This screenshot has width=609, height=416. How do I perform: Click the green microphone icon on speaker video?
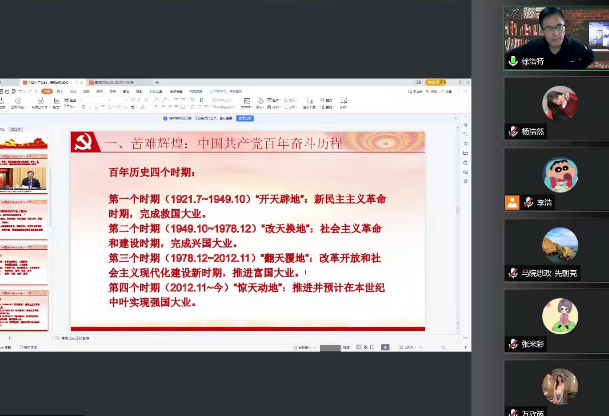[x=513, y=61]
